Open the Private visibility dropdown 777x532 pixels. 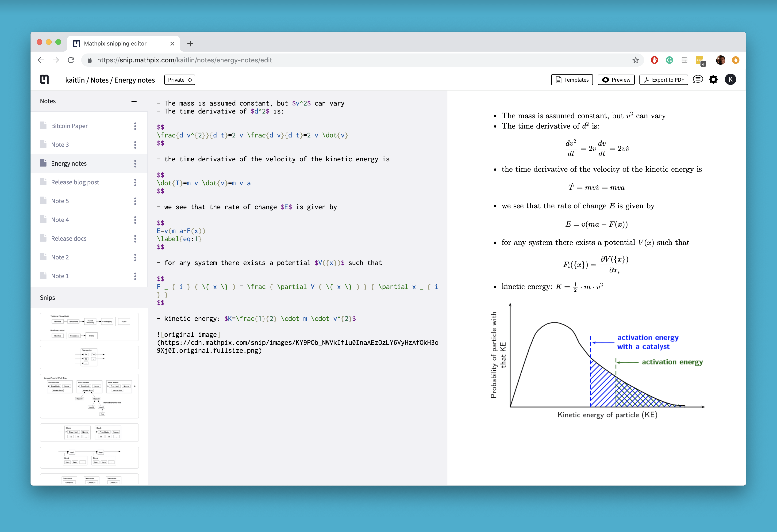coord(180,80)
